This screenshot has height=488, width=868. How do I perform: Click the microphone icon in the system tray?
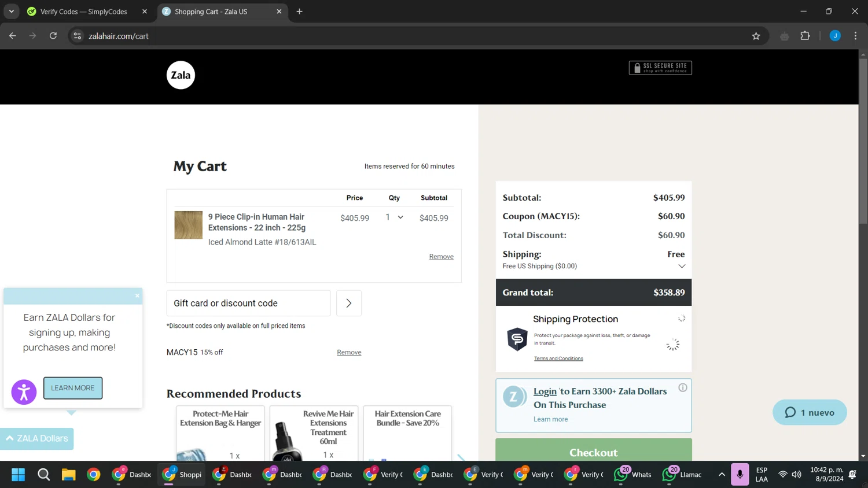click(x=740, y=475)
